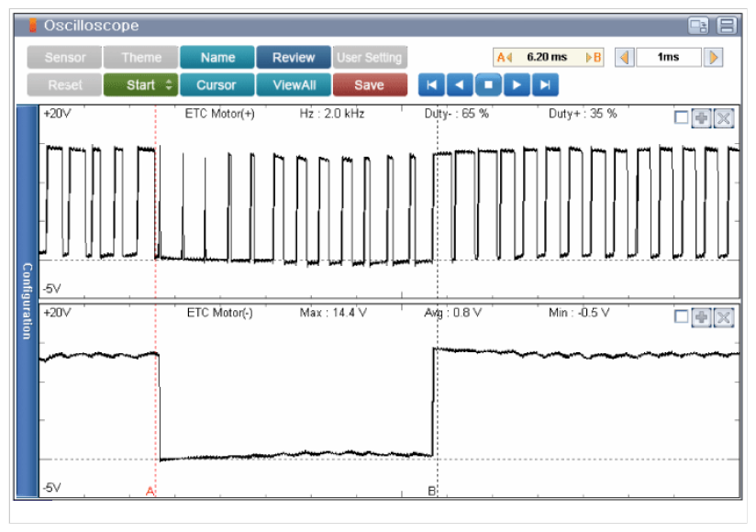Decrease the 1ms time base with left arrow

click(x=624, y=57)
